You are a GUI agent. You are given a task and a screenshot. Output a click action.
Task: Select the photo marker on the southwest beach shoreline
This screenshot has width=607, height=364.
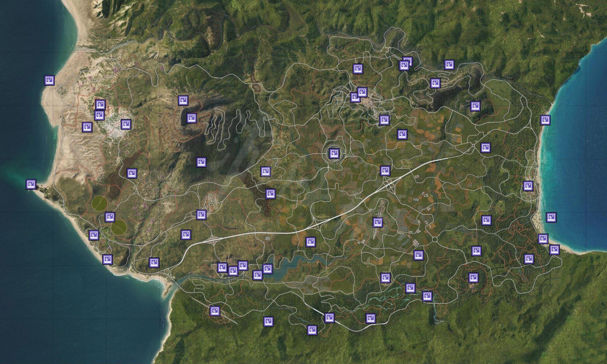coord(107,259)
